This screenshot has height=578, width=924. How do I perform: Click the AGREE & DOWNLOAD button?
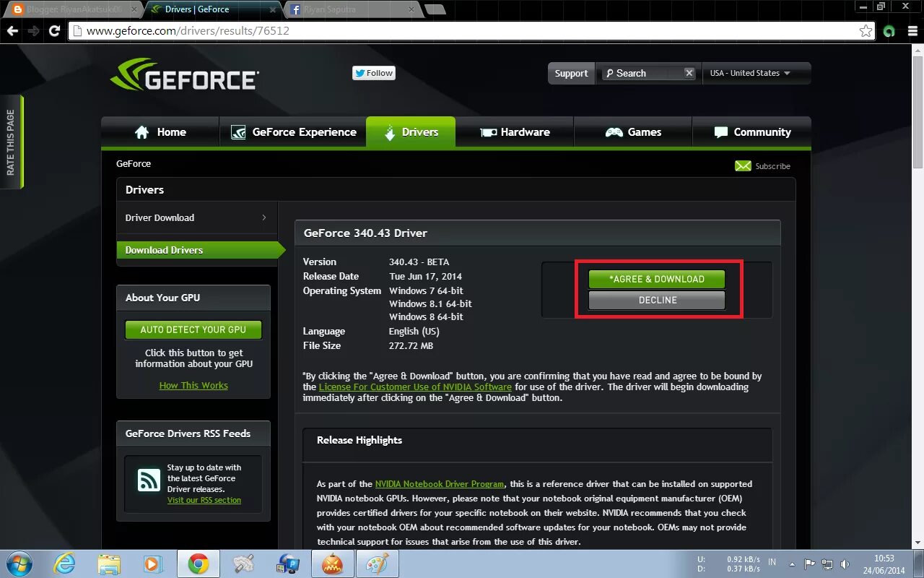pyautogui.click(x=656, y=279)
